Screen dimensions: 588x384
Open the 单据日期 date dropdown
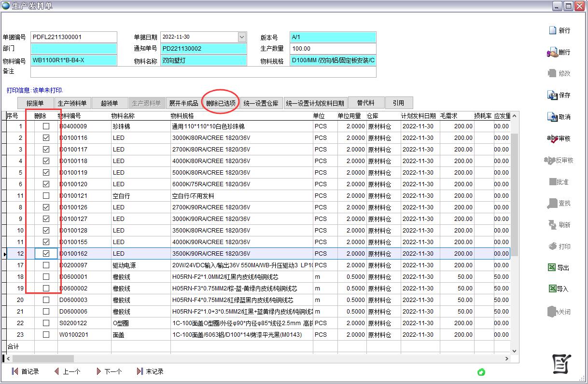pyautogui.click(x=242, y=37)
